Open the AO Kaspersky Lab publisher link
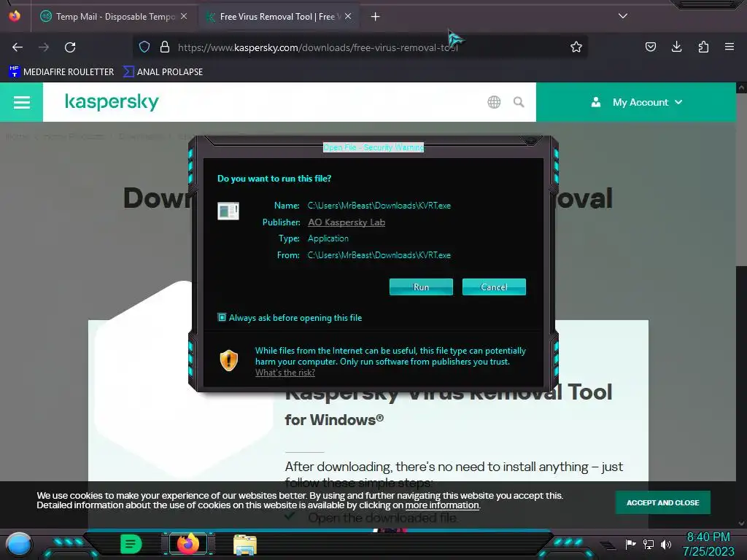747x560 pixels. (347, 222)
